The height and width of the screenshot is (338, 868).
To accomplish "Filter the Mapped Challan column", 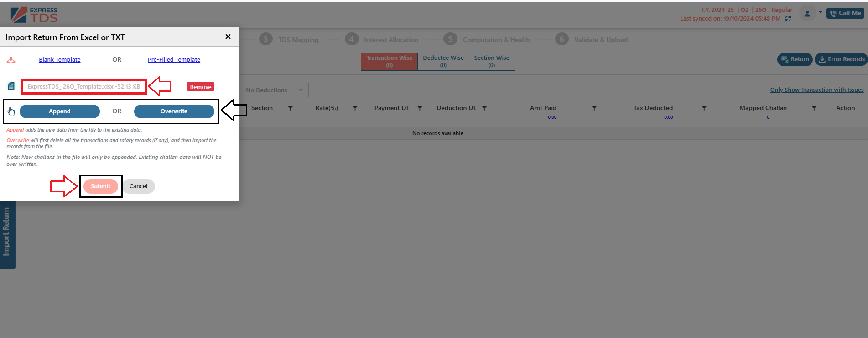I will tap(814, 108).
